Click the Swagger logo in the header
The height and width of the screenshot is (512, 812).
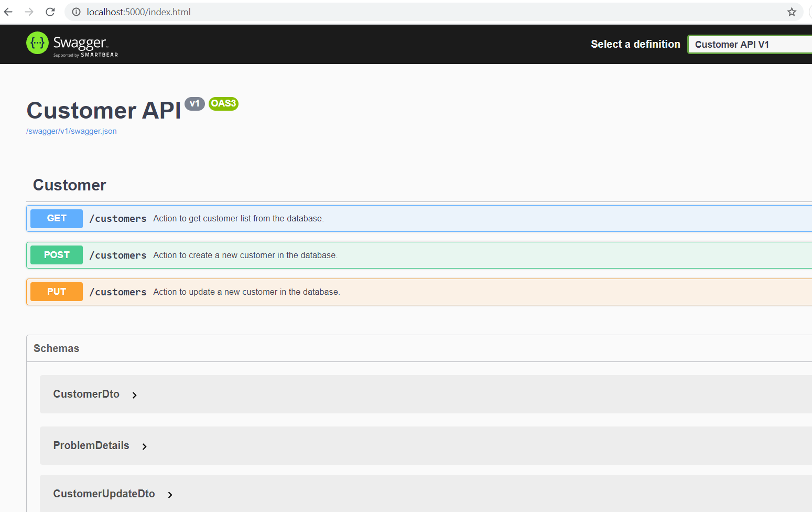(71, 43)
